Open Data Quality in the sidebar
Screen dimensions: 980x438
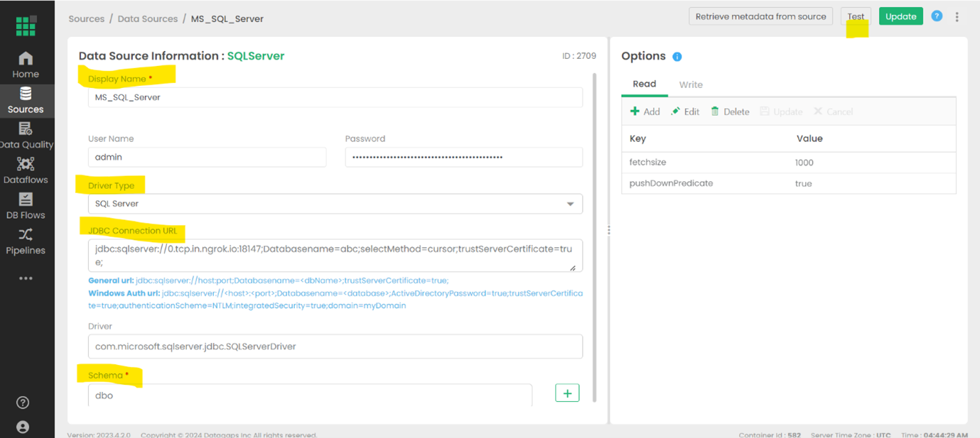coord(26,135)
